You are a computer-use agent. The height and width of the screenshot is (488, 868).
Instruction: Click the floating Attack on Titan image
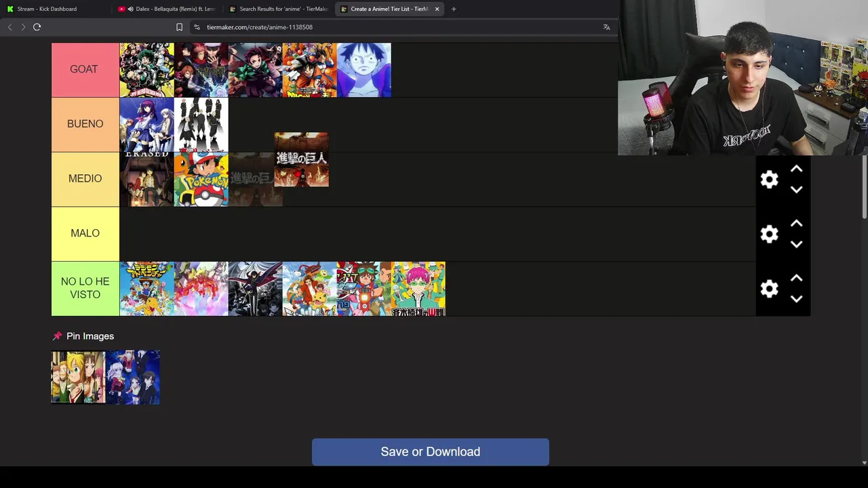pos(302,159)
